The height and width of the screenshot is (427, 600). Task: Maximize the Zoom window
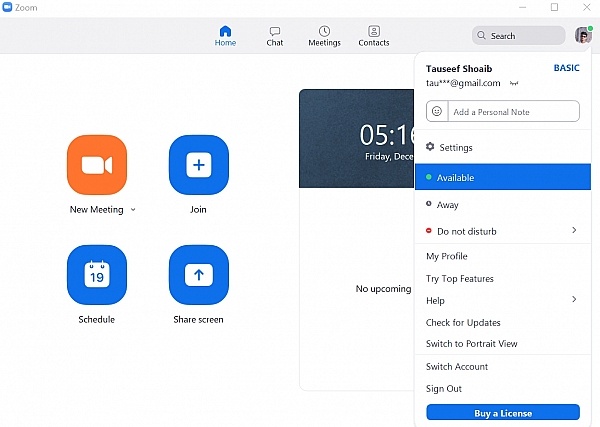[x=554, y=7]
